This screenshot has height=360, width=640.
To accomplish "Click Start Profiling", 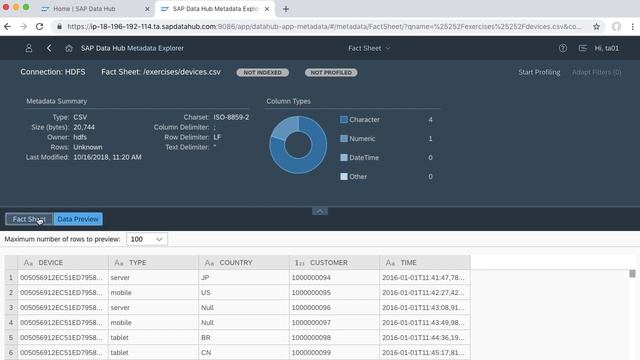I will tap(539, 72).
